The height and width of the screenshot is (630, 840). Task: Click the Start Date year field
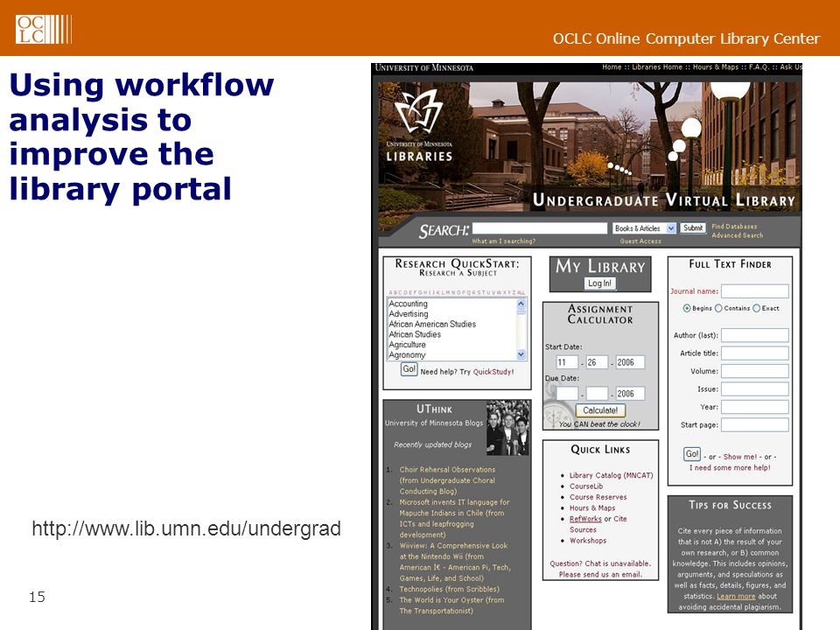click(x=630, y=362)
